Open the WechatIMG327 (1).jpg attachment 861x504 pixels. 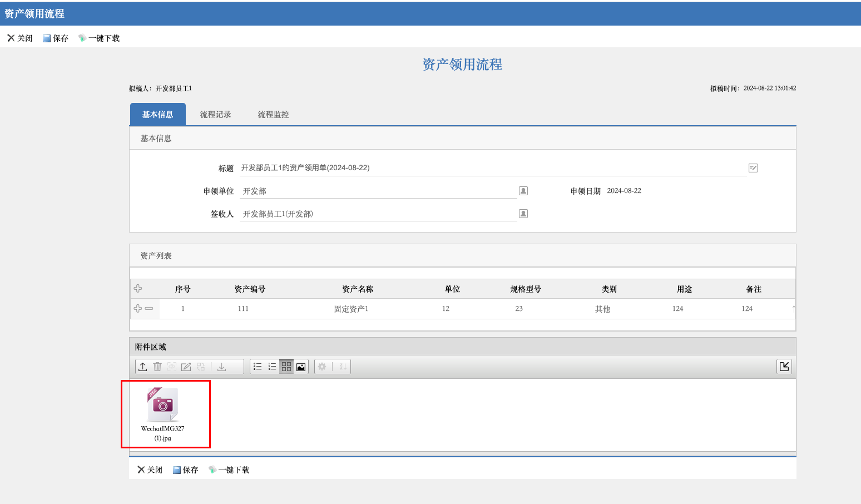[x=163, y=414]
